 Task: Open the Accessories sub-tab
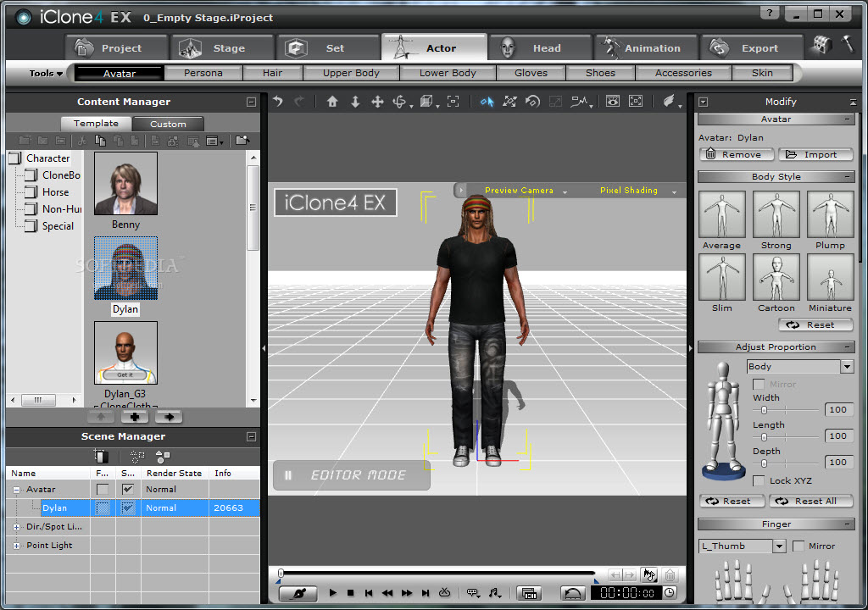pos(684,73)
